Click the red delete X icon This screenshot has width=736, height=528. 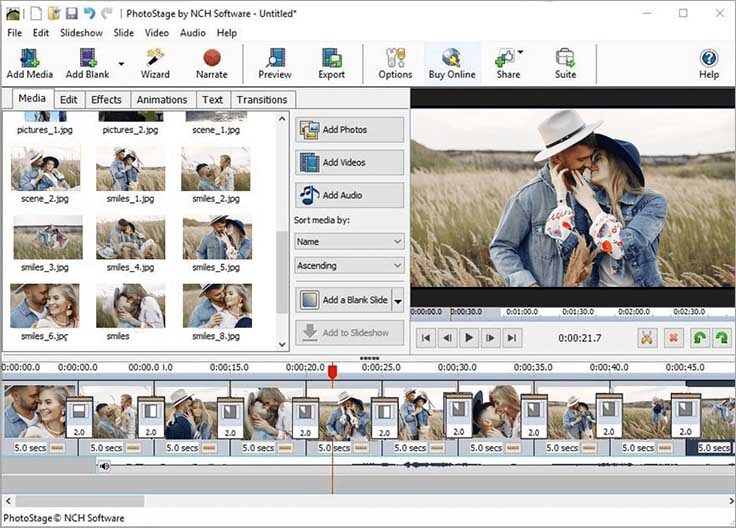673,338
